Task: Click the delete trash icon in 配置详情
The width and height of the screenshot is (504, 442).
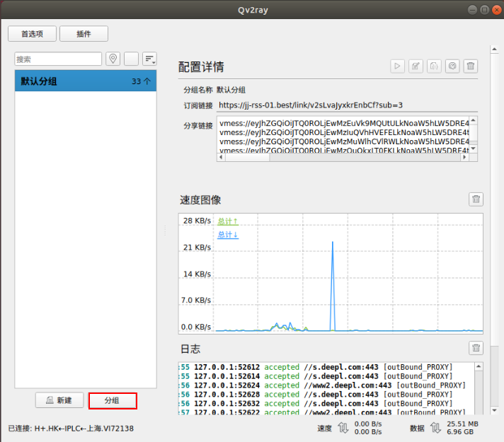Action: point(471,66)
